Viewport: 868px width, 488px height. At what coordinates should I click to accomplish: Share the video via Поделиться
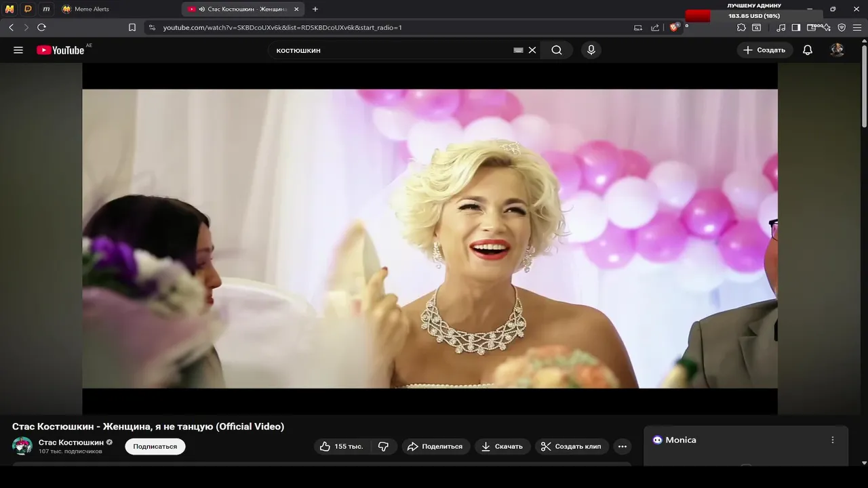pos(436,447)
